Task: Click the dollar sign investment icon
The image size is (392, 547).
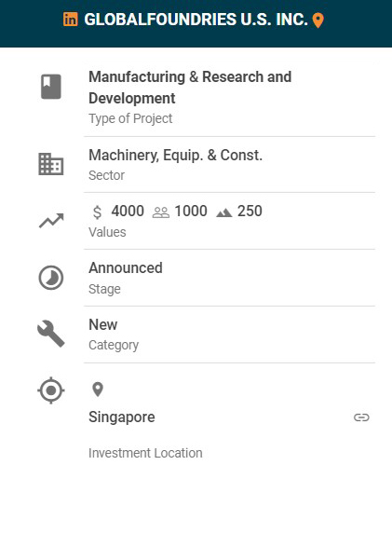Action: [x=98, y=212]
